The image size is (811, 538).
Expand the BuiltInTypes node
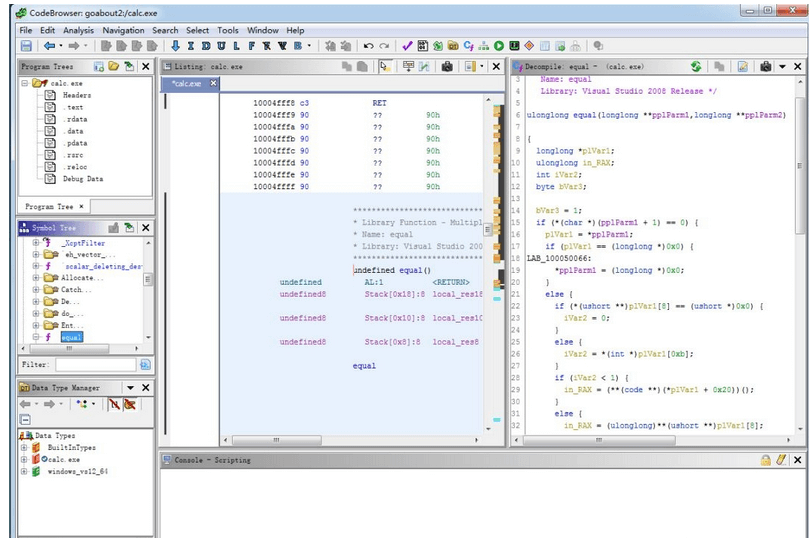coord(24,448)
